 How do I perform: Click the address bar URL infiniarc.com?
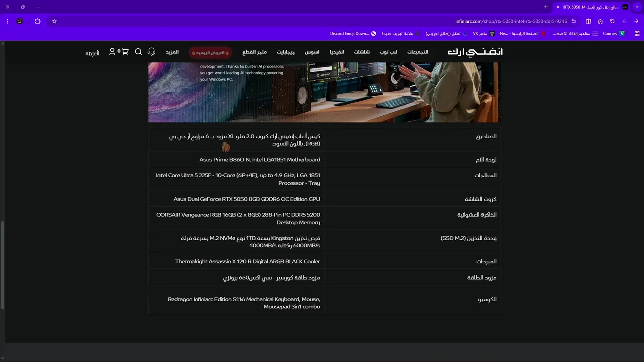(x=511, y=21)
